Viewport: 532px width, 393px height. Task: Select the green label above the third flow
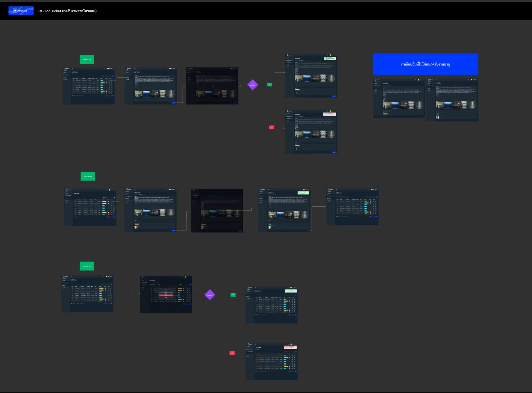(x=87, y=266)
